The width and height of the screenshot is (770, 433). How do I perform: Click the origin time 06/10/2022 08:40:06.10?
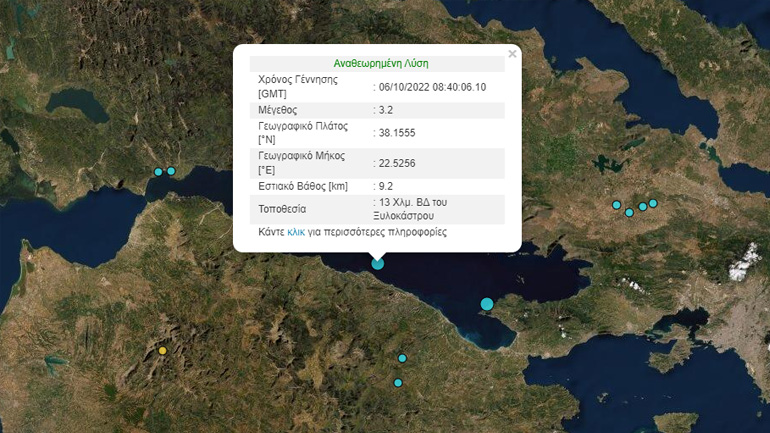pos(432,87)
